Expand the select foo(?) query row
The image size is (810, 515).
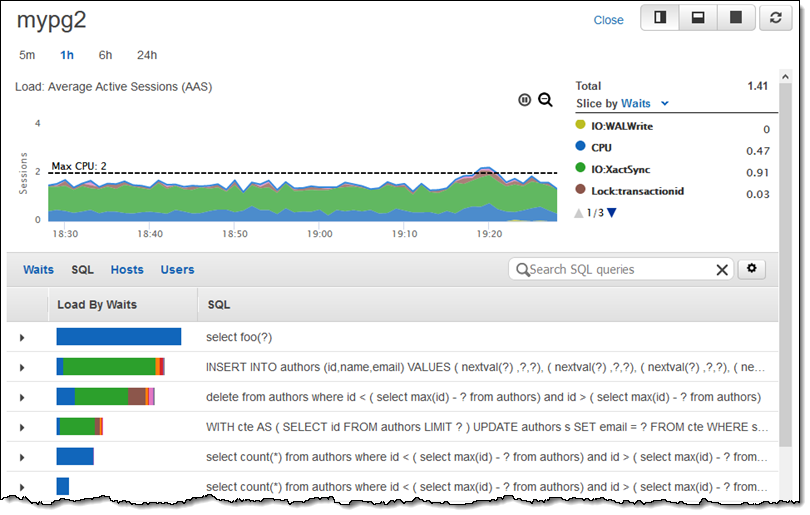point(22,338)
